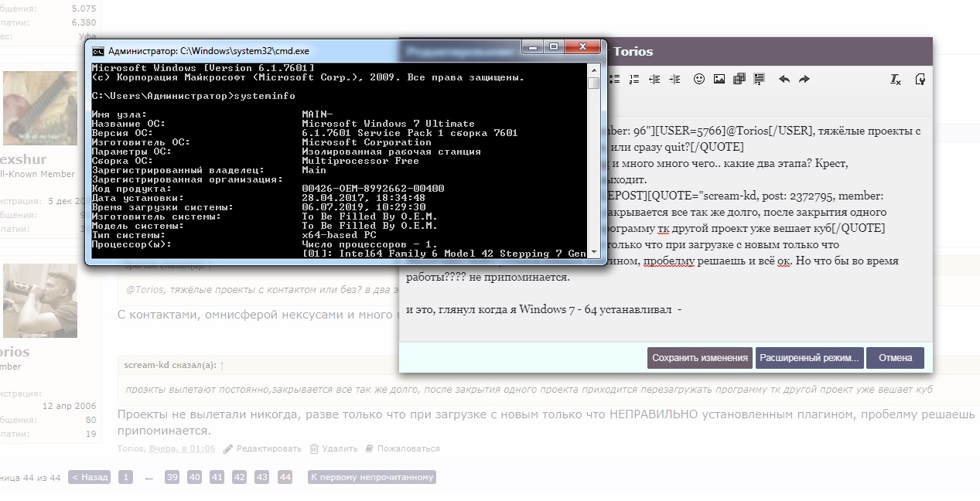Undo the last edit in the editor
The image size is (980, 501).
pos(784,79)
